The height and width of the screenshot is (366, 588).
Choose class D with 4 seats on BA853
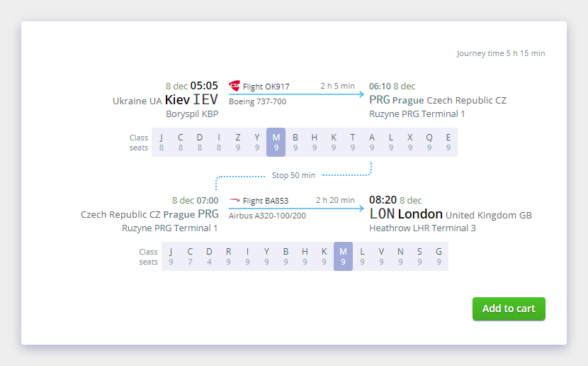coord(209,256)
